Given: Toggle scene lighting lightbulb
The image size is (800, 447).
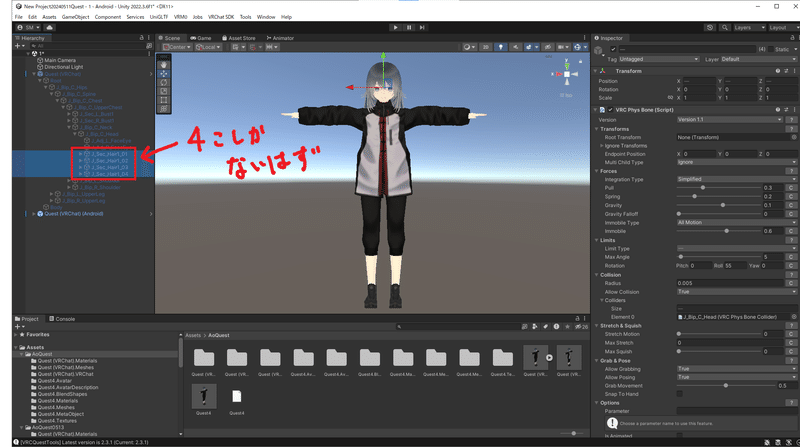Looking at the screenshot, I should coord(501,47).
